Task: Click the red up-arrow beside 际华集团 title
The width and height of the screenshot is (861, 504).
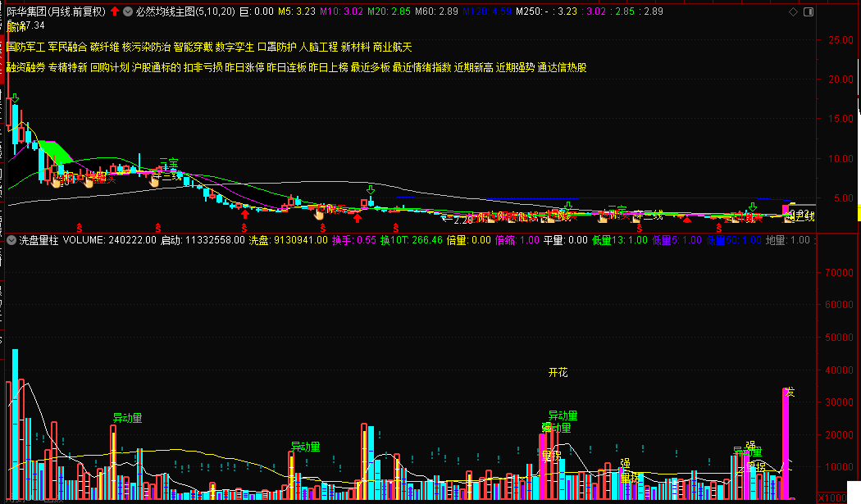Action: [114, 11]
